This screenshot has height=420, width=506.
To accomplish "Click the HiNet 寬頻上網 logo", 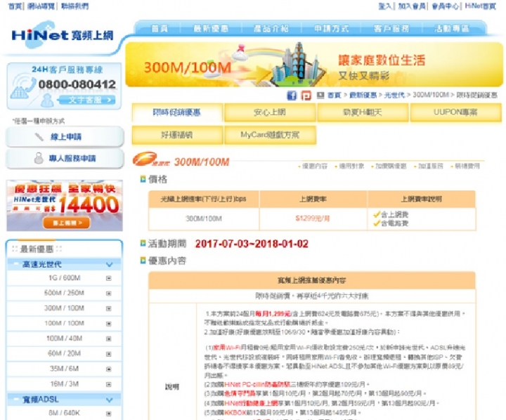I will [x=63, y=35].
